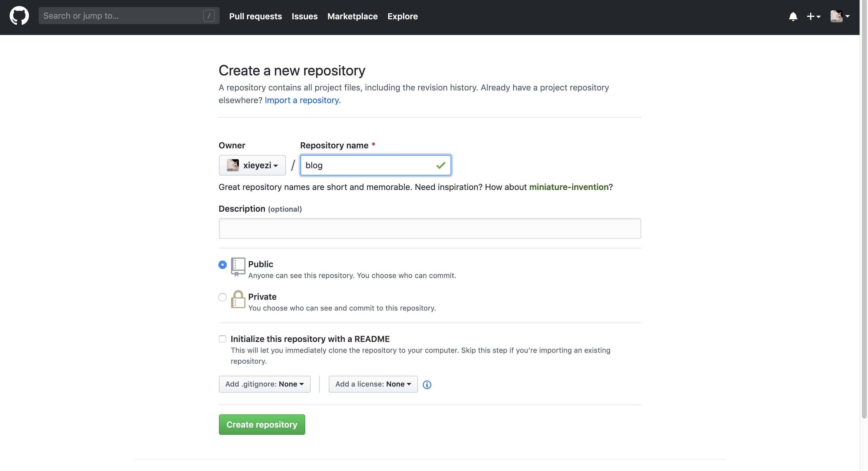Click the green checkmark in name field

coord(440,165)
